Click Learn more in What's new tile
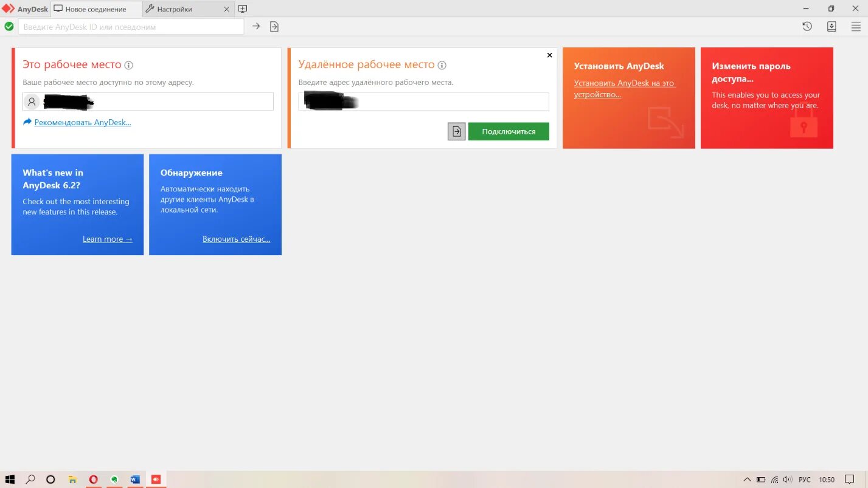 pos(108,239)
